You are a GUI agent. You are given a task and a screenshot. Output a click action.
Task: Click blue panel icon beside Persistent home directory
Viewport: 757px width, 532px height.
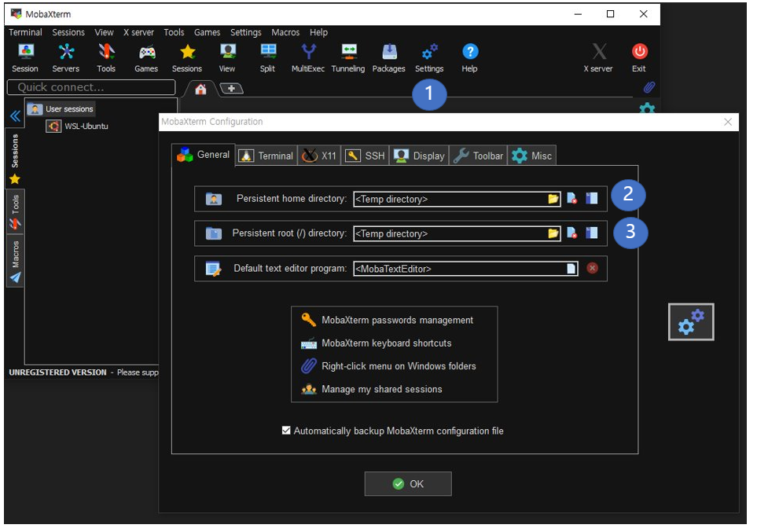[x=592, y=198]
